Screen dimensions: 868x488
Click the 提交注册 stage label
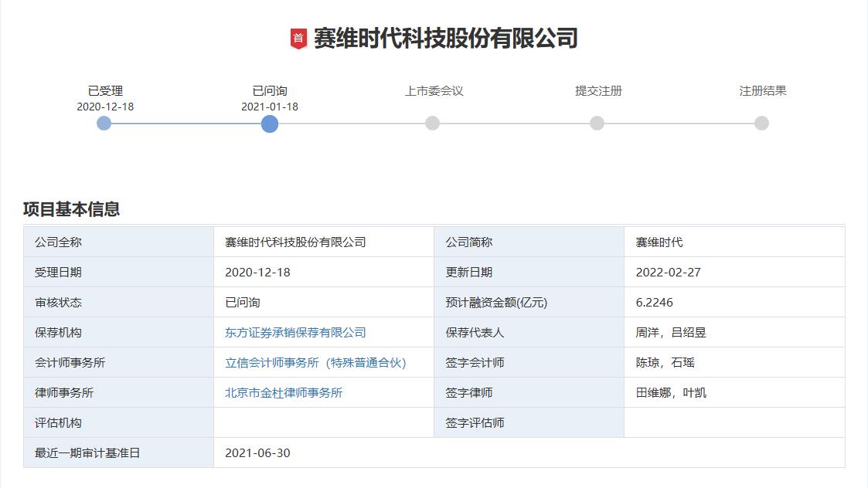point(598,91)
